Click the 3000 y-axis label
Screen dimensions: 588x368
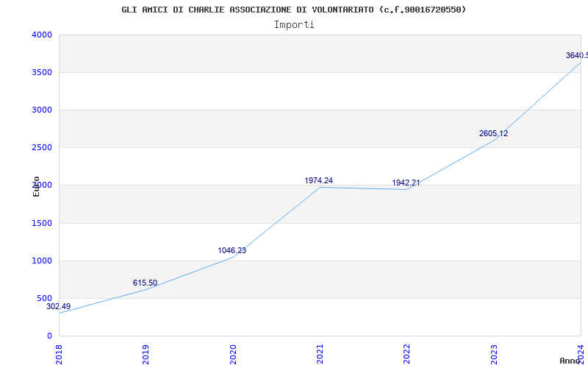(42, 110)
